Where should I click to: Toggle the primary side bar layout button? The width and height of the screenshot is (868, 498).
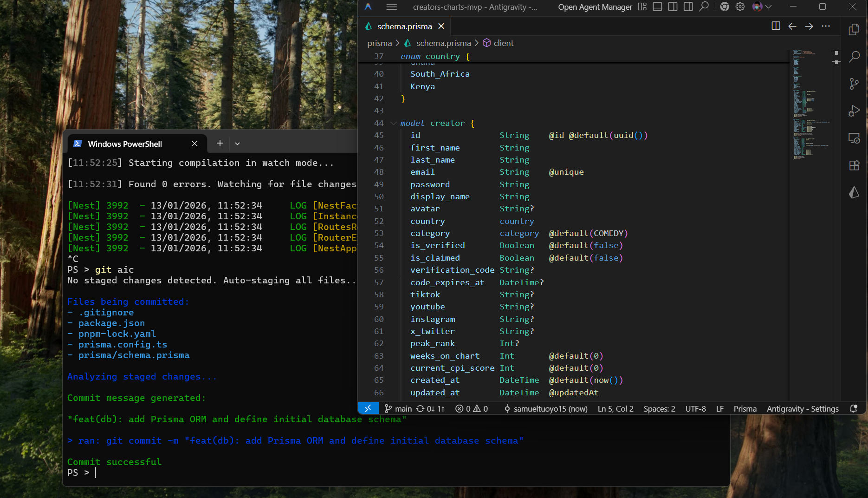point(673,7)
